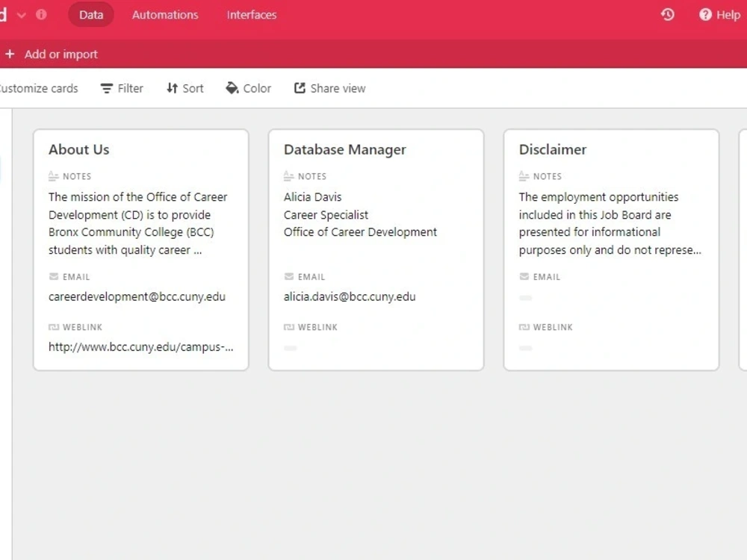Click 'Career Specialist' in Database Manager notes
The image size is (747, 560).
coord(326,215)
